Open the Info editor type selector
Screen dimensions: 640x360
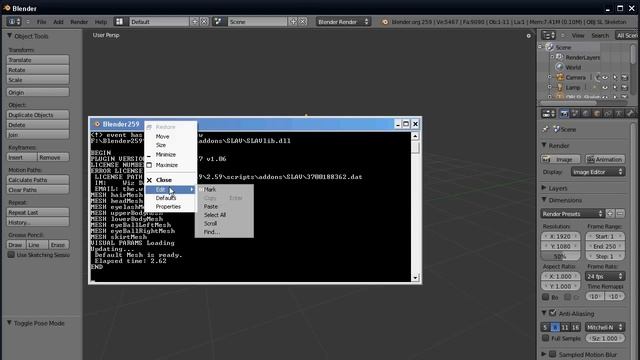click(14, 22)
